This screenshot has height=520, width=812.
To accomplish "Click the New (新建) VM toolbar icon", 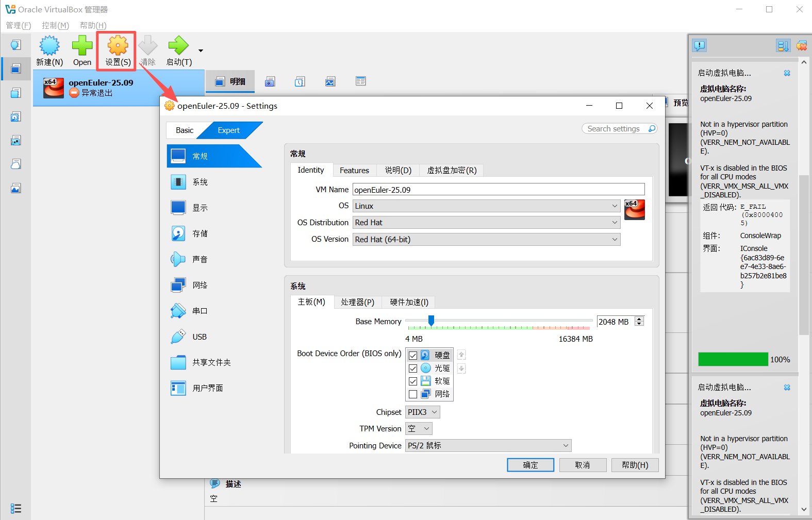I will tap(49, 46).
